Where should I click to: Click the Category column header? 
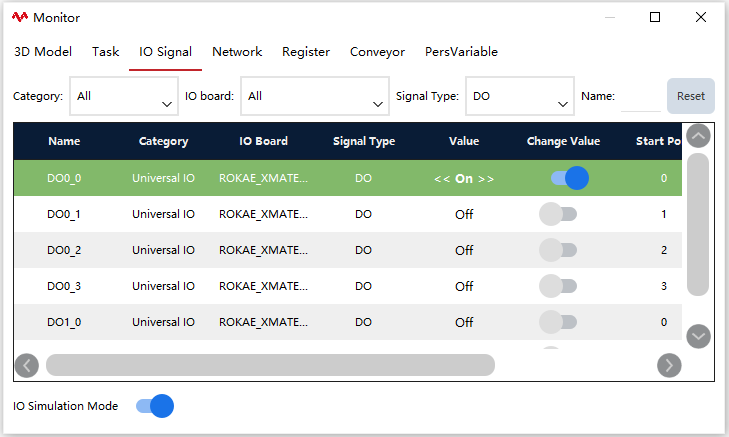pos(164,141)
